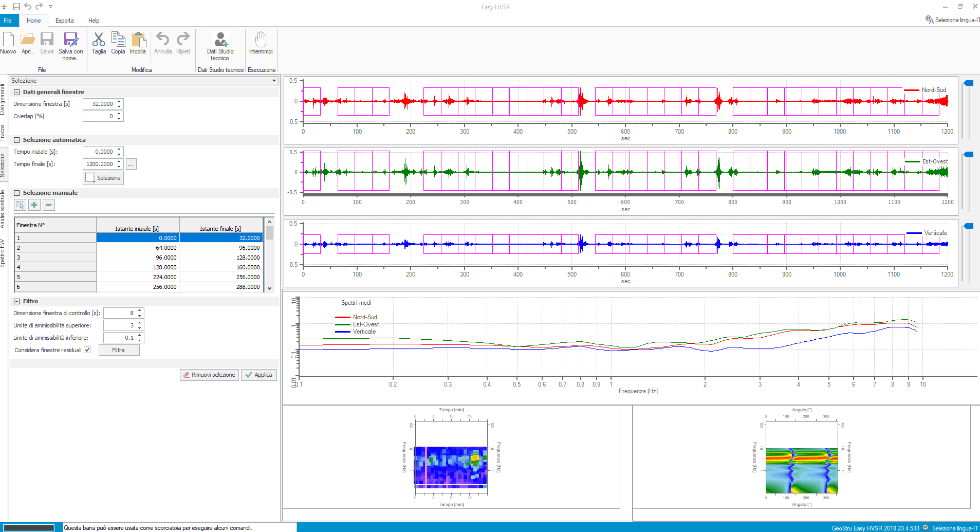Viewport: 980px width, 532px height.
Task: Collapse the Selezione manuale section
Action: [17, 193]
